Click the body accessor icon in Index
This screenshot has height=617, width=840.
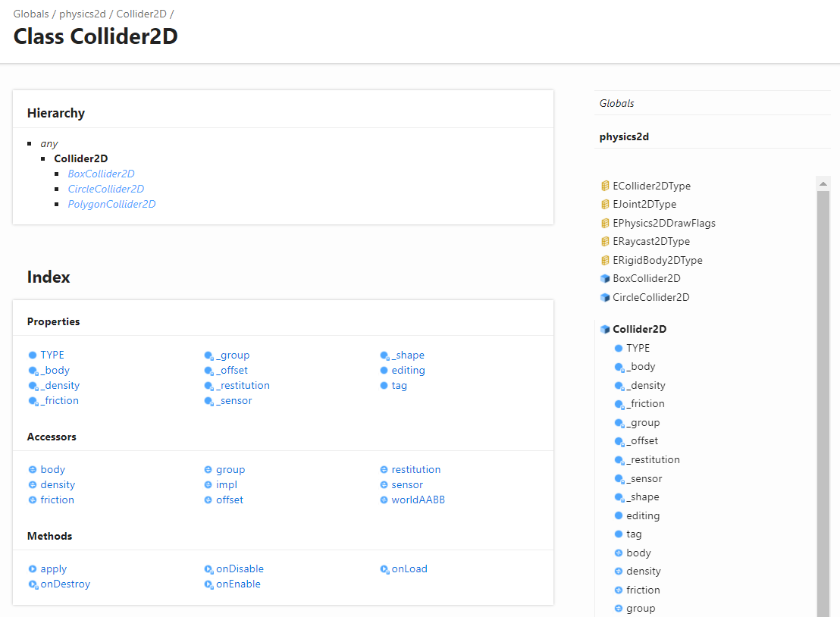point(33,470)
